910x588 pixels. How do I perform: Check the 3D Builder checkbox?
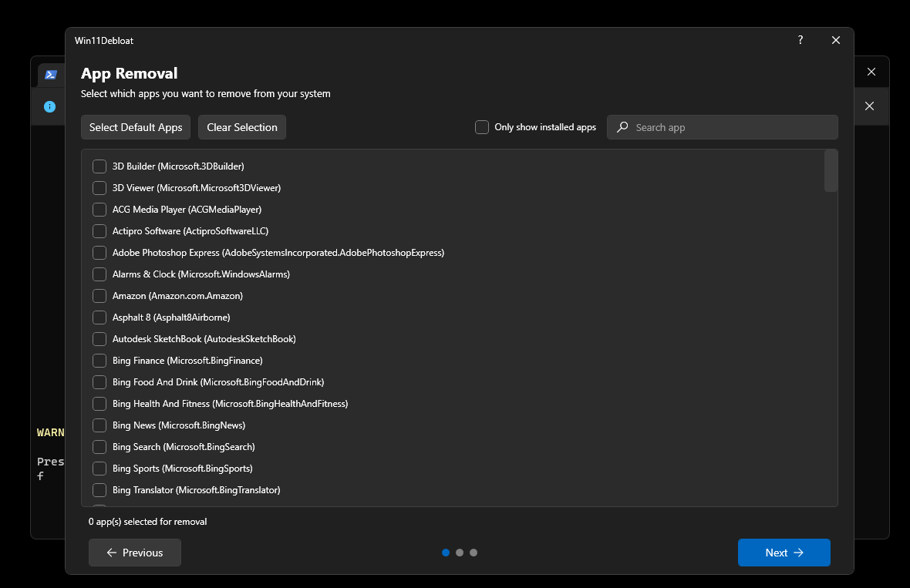tap(99, 166)
